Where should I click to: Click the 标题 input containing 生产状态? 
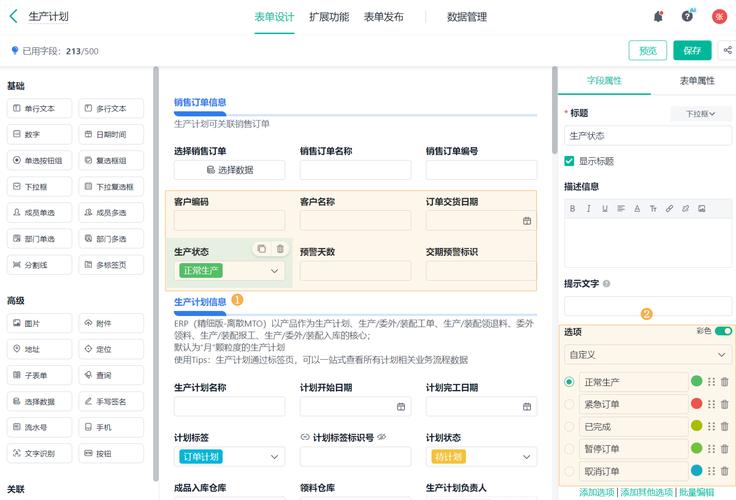pyautogui.click(x=648, y=136)
